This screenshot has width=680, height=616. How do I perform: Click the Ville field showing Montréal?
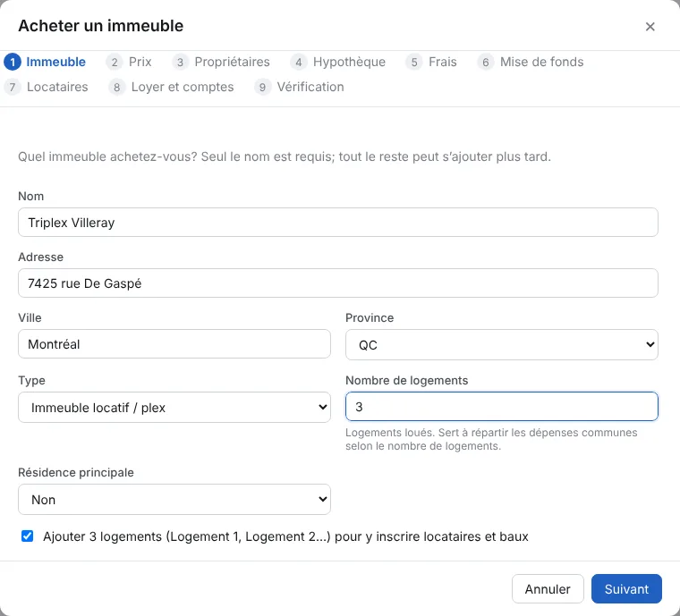[x=174, y=344]
